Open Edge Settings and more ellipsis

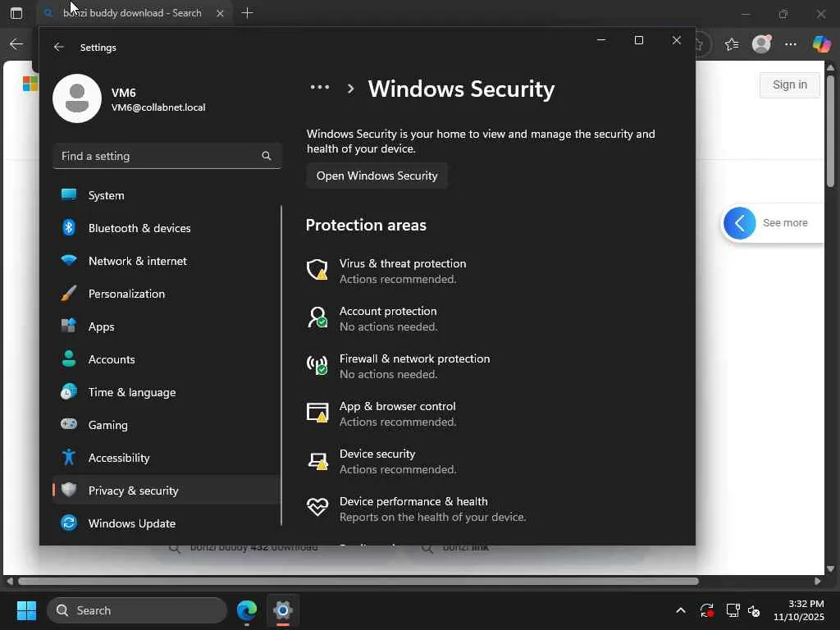pos(791,44)
